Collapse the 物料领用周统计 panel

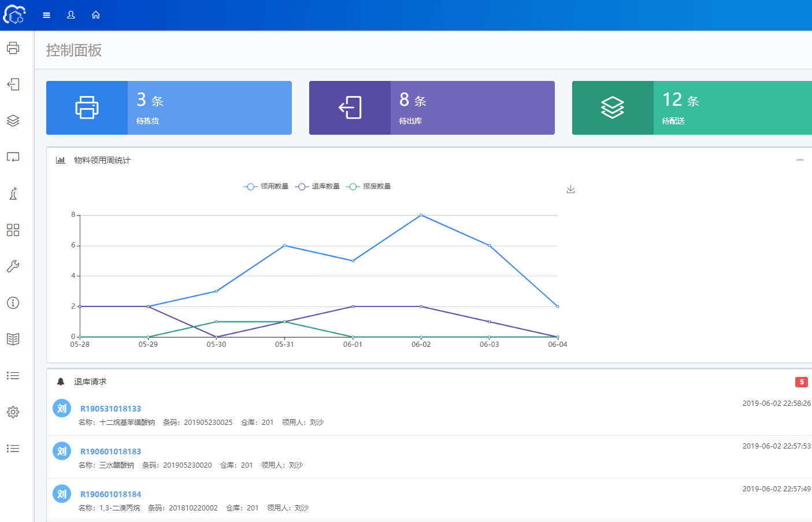point(800,160)
